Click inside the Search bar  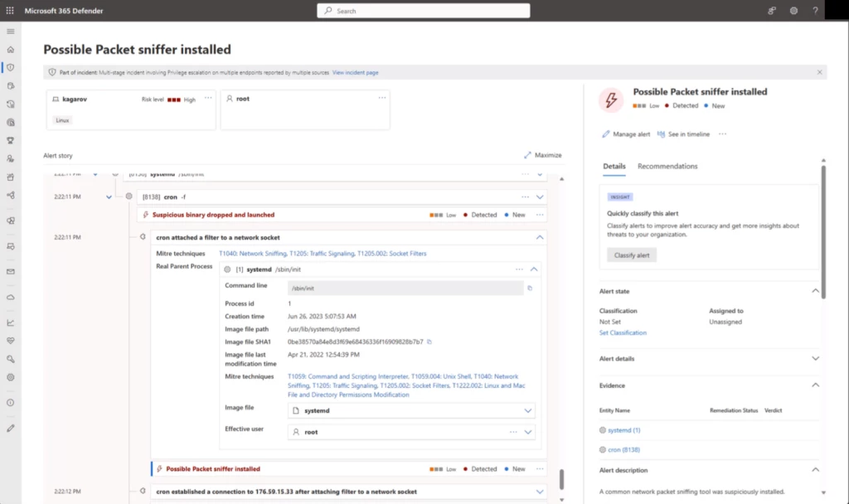point(423,10)
